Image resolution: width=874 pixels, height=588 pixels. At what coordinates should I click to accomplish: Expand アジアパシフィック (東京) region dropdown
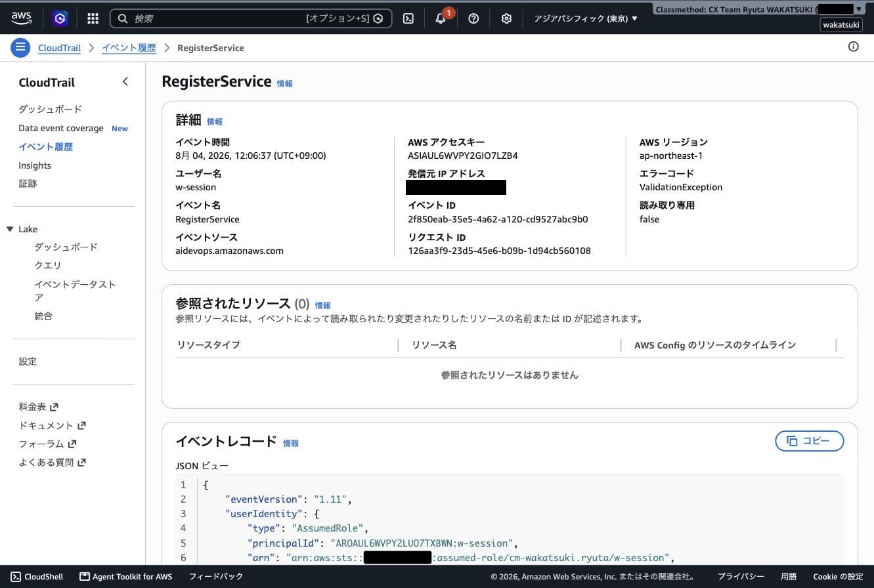click(x=586, y=18)
